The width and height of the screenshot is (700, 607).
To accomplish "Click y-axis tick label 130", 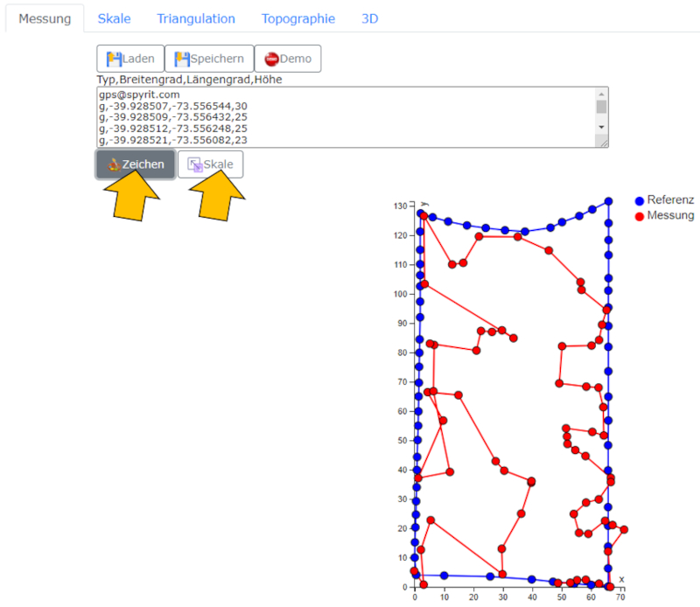I will (x=401, y=206).
